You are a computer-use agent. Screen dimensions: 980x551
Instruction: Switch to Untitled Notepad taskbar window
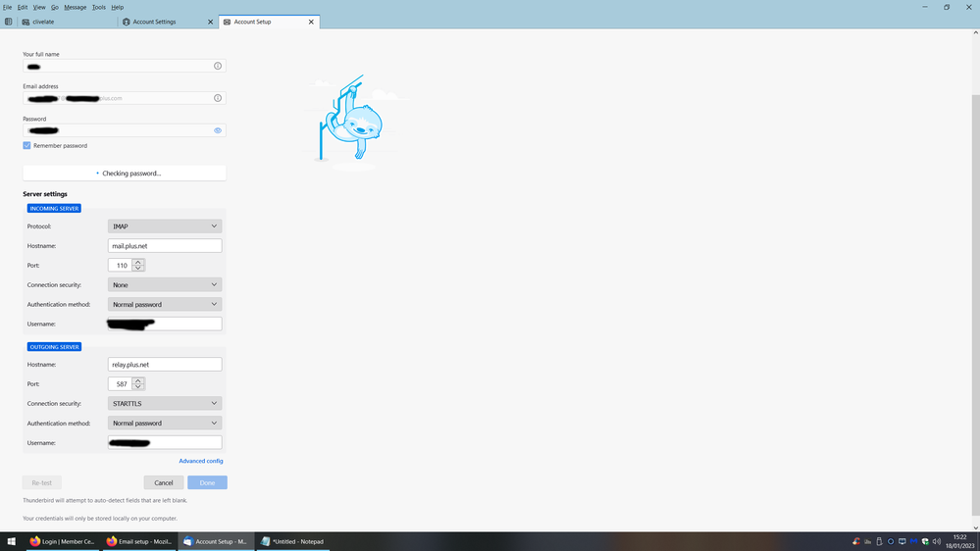[292, 541]
